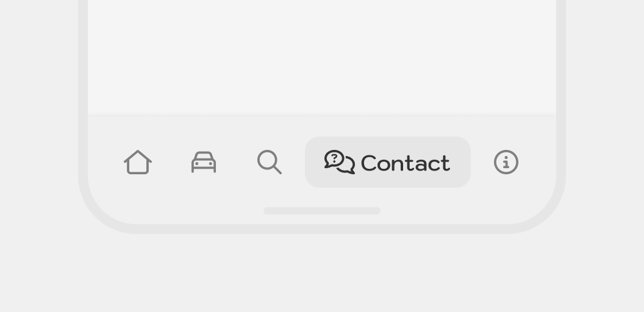
Task: Click the second, smaller chat bubble in the Contact icon
Action: 348,166
